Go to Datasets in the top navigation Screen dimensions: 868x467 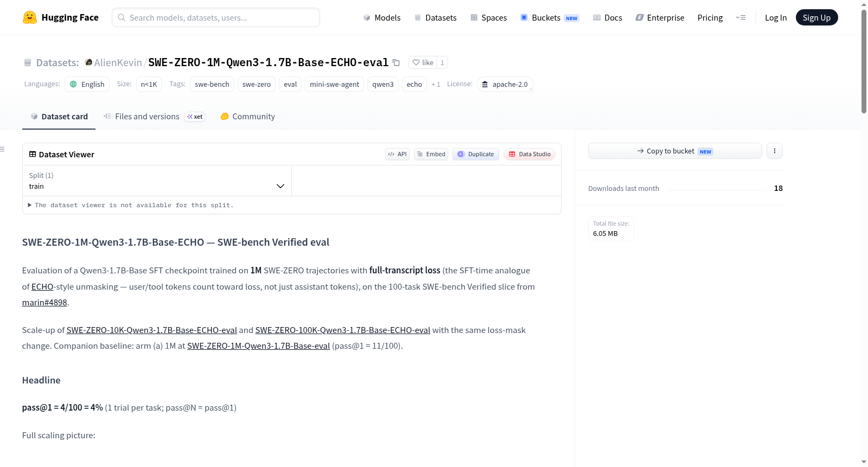[x=435, y=17]
